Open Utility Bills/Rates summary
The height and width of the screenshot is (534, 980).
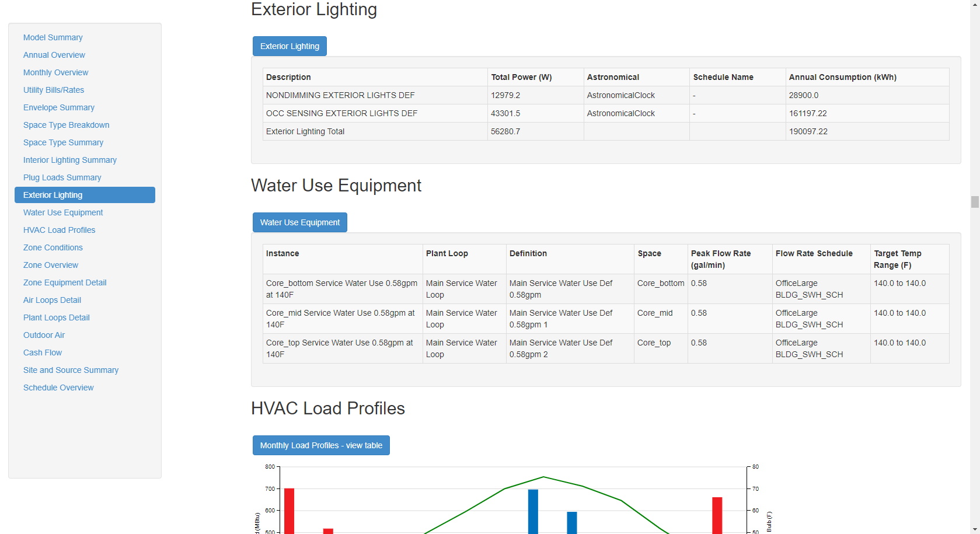[54, 90]
